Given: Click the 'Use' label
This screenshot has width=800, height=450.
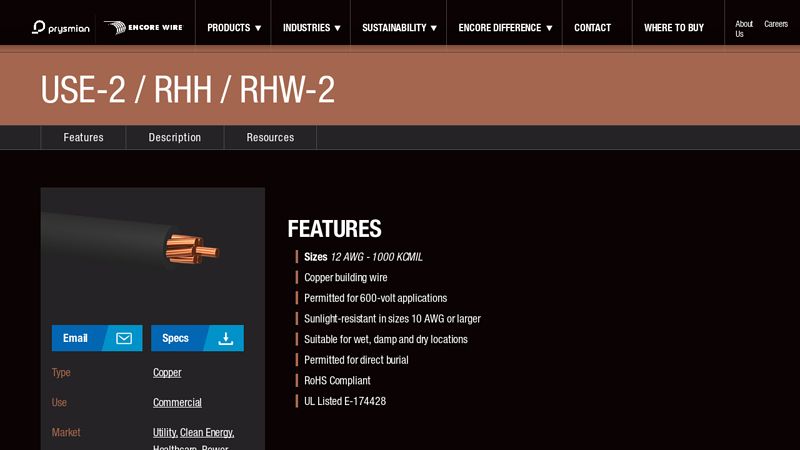Looking at the screenshot, I should coord(59,403).
